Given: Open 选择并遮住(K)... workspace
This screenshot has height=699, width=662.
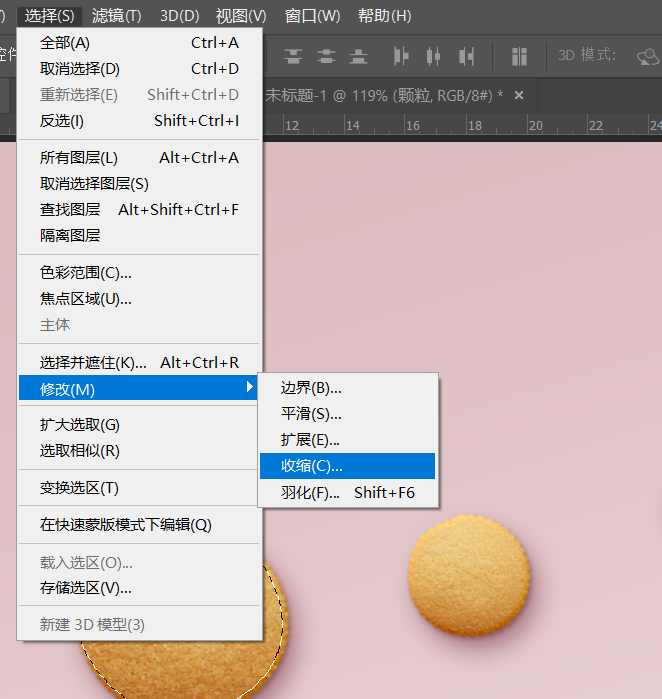Looking at the screenshot, I should (x=139, y=363).
